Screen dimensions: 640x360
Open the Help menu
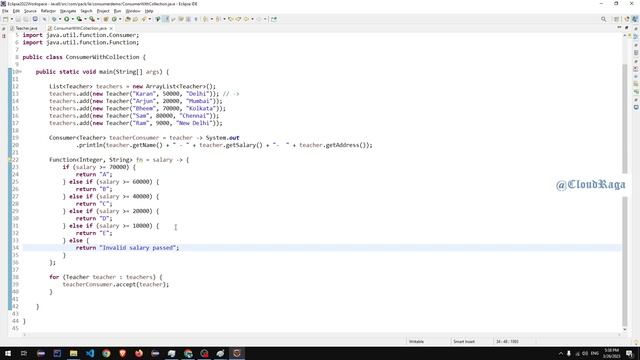click(x=149, y=11)
